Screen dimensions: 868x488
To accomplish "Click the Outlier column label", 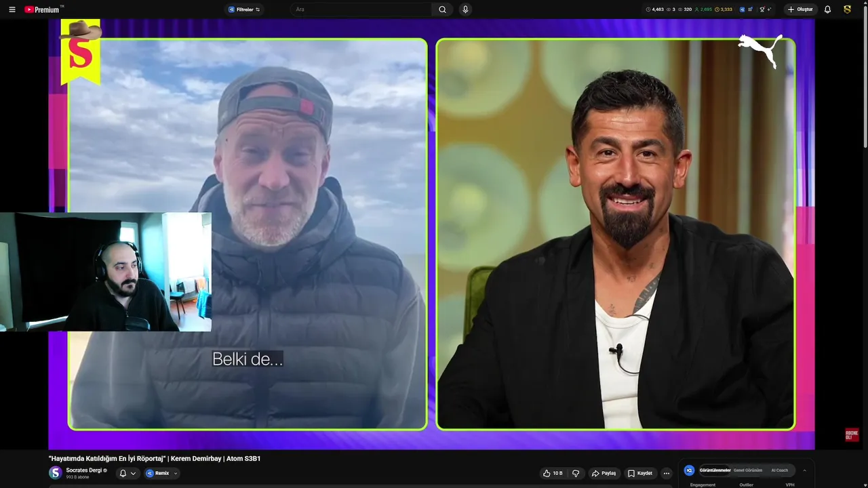I will point(746,485).
